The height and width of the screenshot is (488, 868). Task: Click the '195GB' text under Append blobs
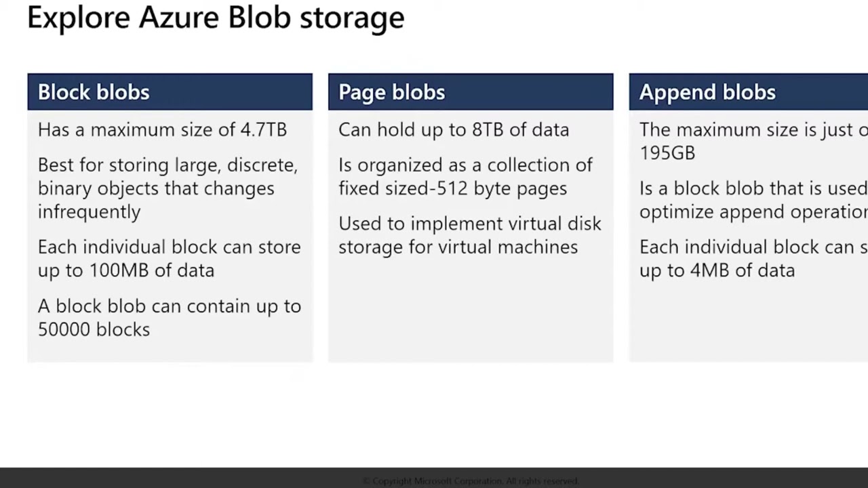(667, 153)
